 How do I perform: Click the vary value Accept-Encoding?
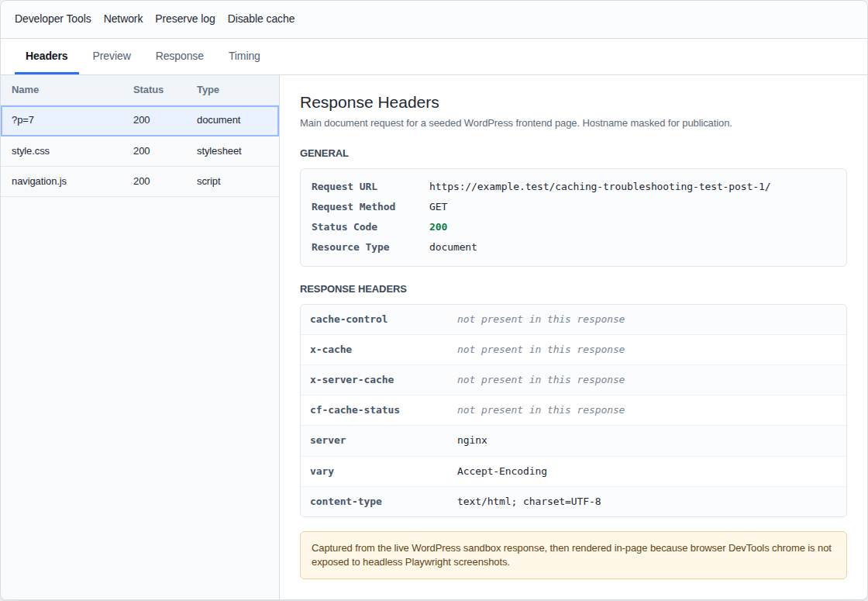click(502, 471)
